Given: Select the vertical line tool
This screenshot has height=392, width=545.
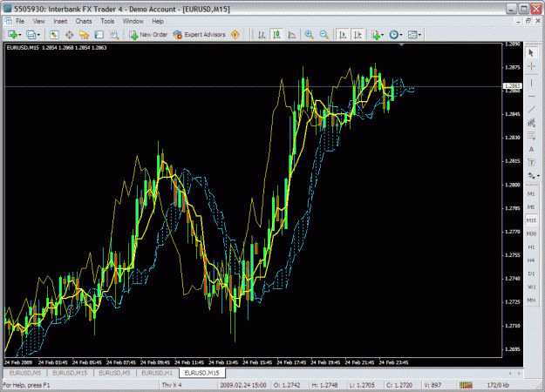Looking at the screenshot, I should coord(531,83).
